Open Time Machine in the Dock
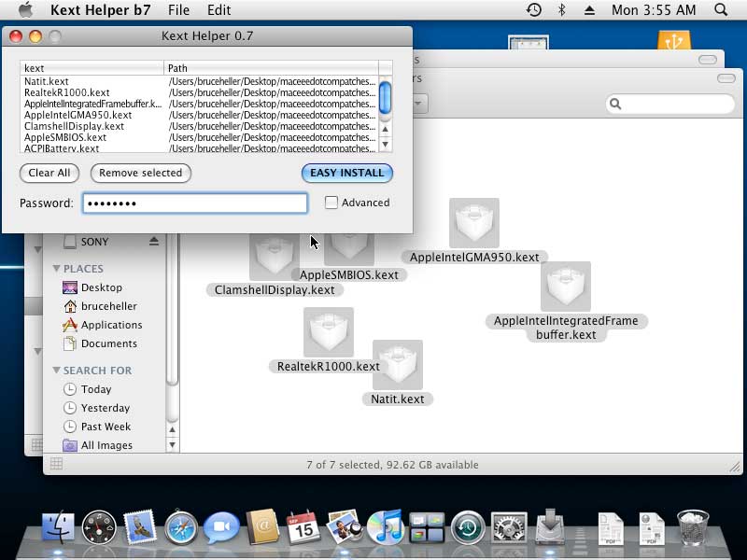This screenshot has width=747, height=560. pos(468,527)
